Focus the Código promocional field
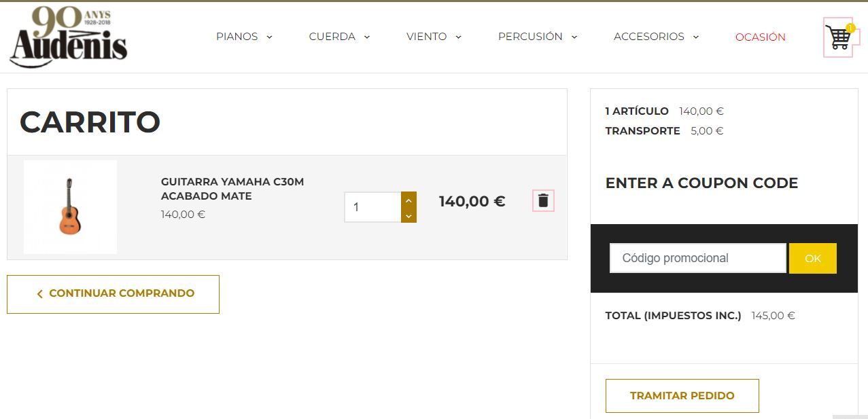868x419 pixels. 698,258
